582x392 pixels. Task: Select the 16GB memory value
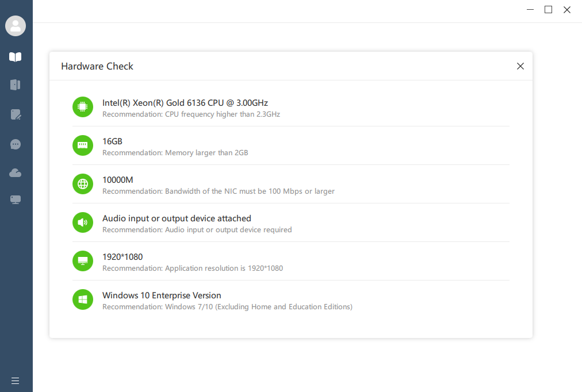pos(113,141)
